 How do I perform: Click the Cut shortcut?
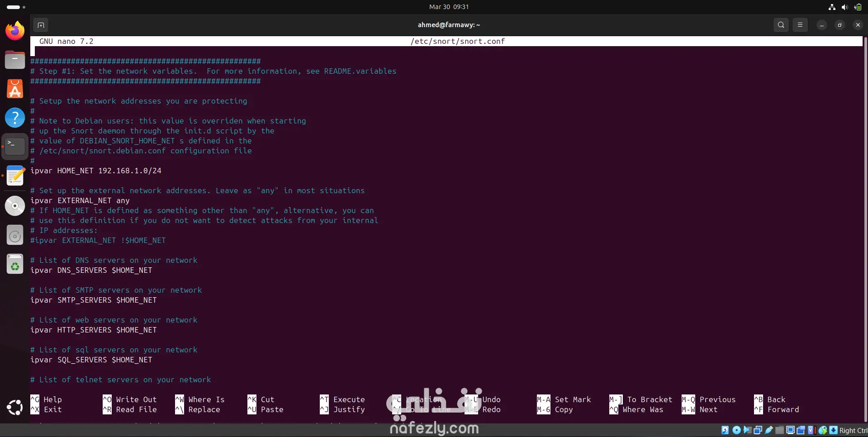point(261,399)
